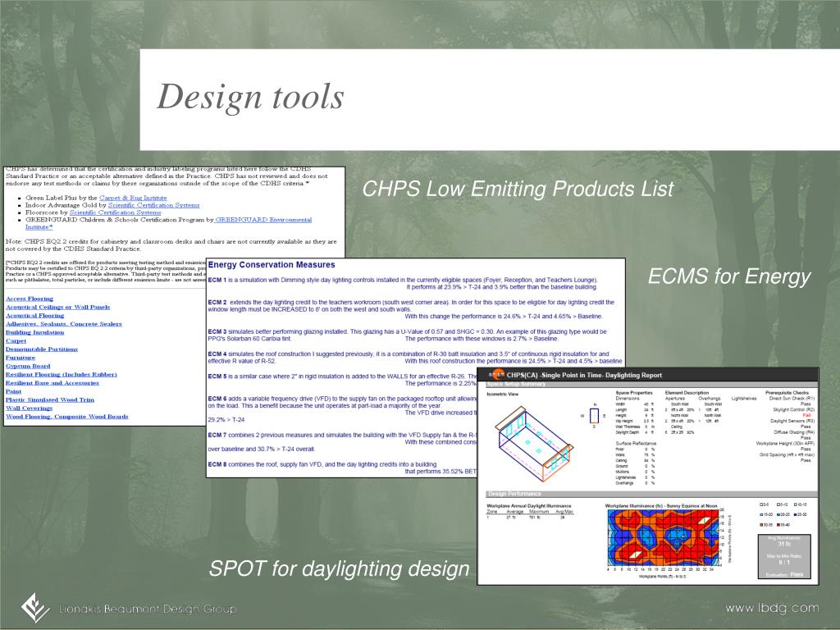The image size is (840, 630).
Task: Click the Element Description heading
Action: click(x=687, y=393)
